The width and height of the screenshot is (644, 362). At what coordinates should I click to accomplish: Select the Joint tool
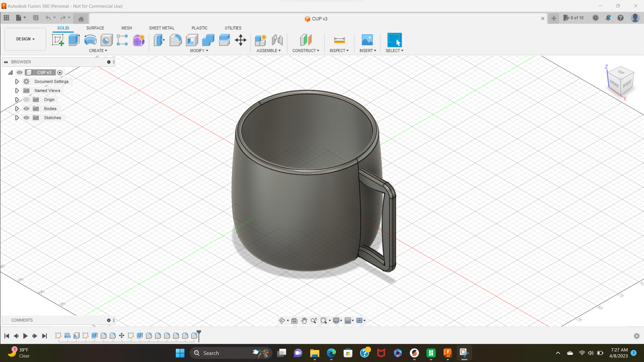(277, 40)
